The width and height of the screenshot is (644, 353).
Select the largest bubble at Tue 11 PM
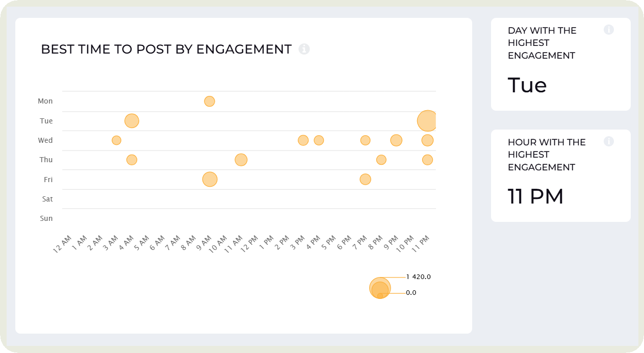coord(427,120)
